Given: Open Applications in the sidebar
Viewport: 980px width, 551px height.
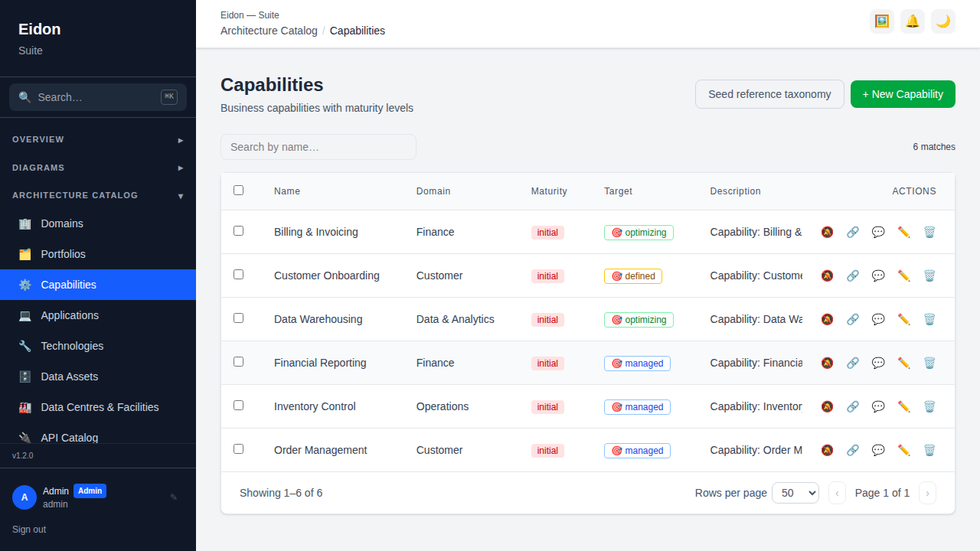Looking at the screenshot, I should point(98,315).
